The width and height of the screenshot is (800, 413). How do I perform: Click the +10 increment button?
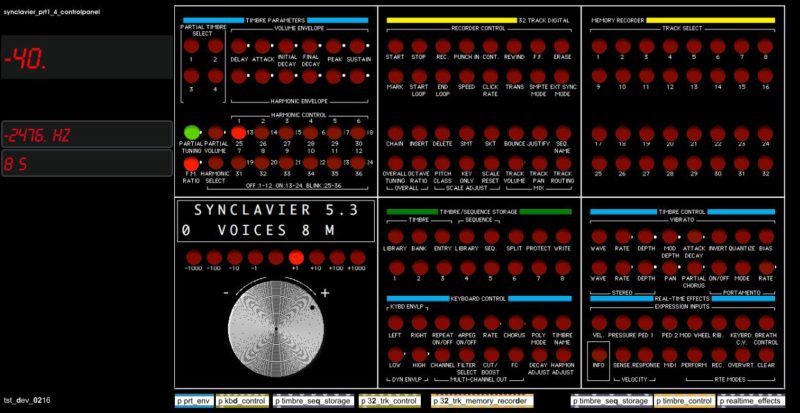point(317,257)
